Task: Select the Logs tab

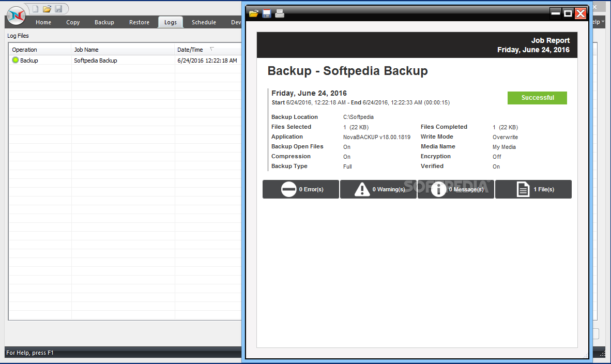Action: click(170, 22)
